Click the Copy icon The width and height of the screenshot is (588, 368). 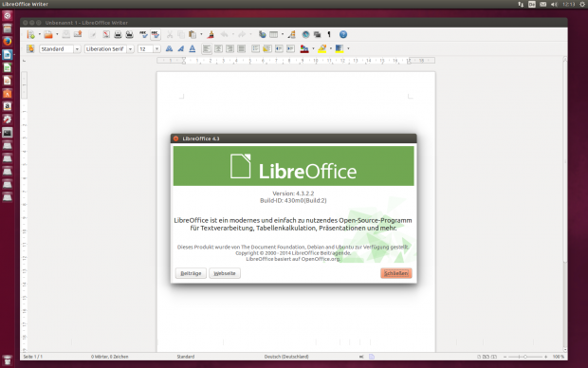181,34
